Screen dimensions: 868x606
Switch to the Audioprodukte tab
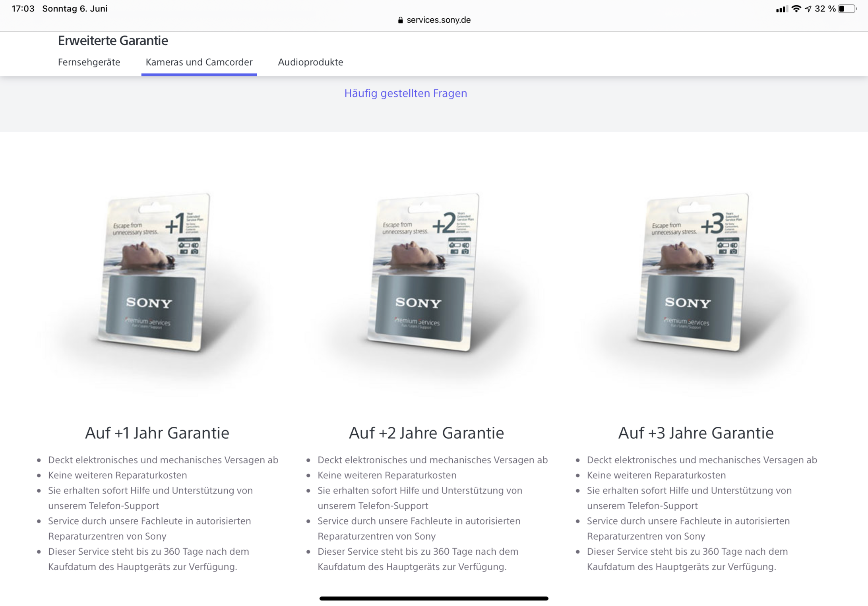310,62
